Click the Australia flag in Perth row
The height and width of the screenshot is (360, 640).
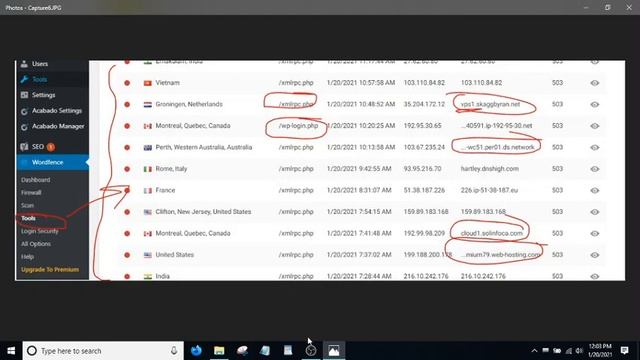pos(148,147)
